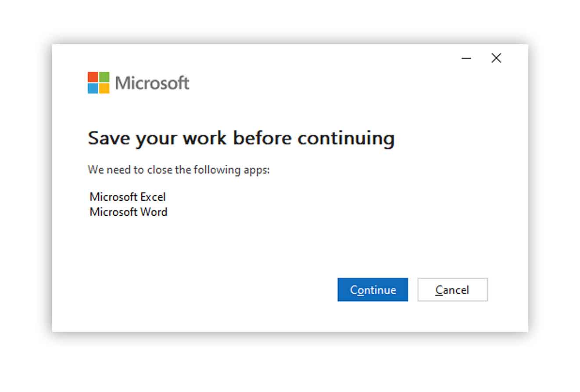Minimize the Microsoft installer dialog
580x392 pixels.
466,58
